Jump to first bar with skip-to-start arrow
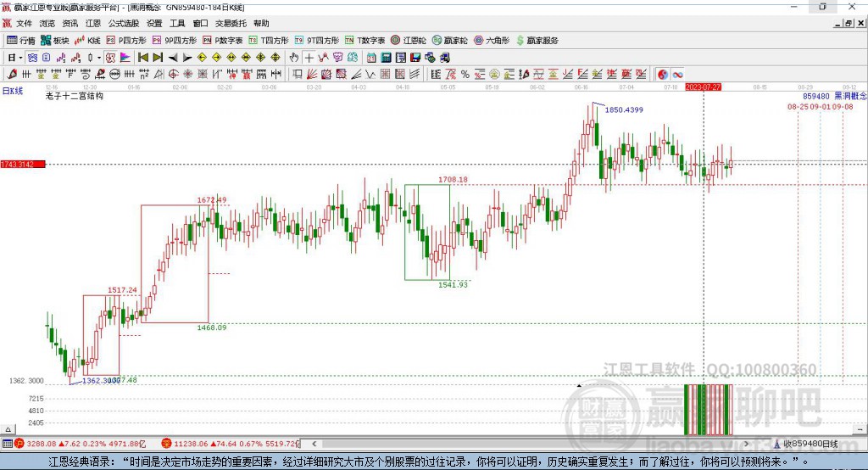Image resolution: width=868 pixels, height=470 pixels. tap(143, 57)
